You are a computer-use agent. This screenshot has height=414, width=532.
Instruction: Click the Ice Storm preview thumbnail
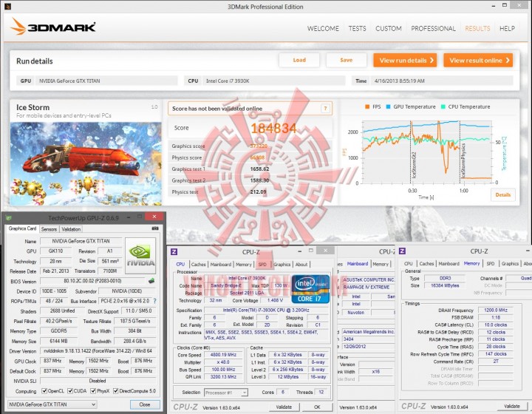[x=86, y=163]
